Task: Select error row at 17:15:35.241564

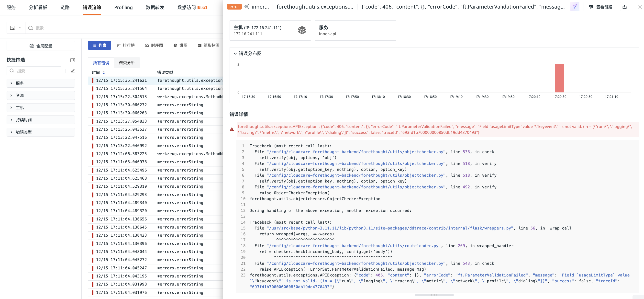Action: coord(155,89)
